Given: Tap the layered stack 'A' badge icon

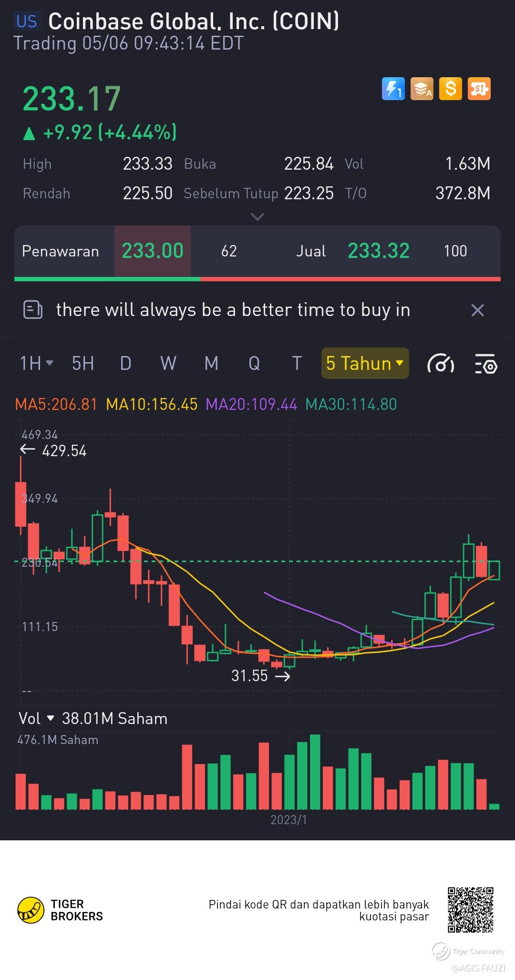Looking at the screenshot, I should point(422,89).
